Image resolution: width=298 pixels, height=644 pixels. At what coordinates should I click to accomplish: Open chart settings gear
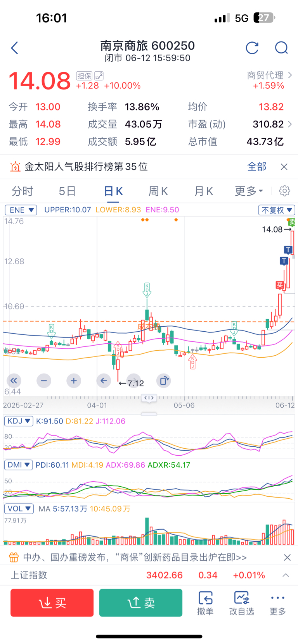pyautogui.click(x=285, y=191)
